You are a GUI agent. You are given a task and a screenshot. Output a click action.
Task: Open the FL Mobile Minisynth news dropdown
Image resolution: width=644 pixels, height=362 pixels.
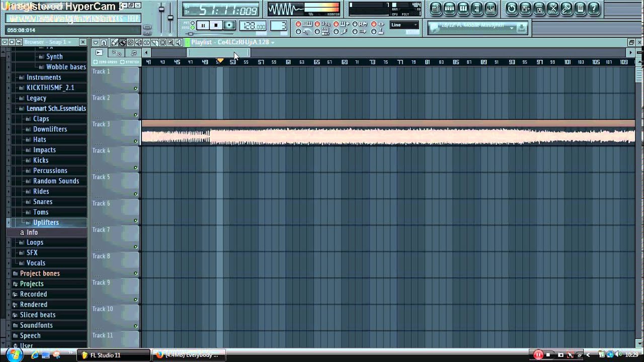[x=512, y=28]
